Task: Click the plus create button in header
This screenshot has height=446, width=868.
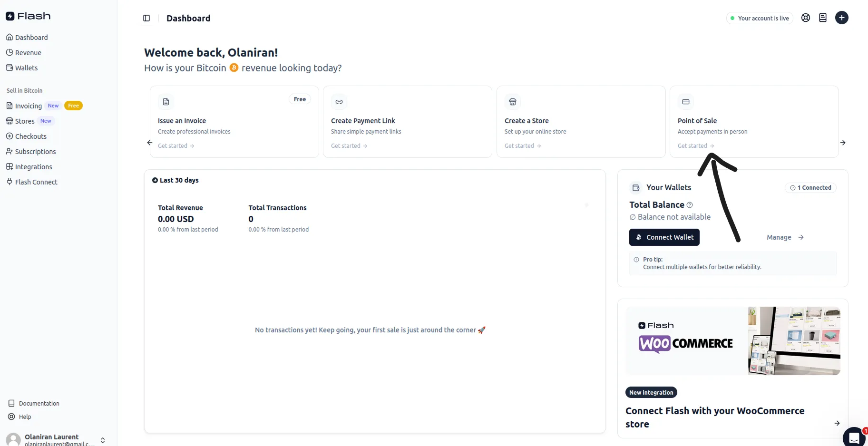Action: pos(841,18)
